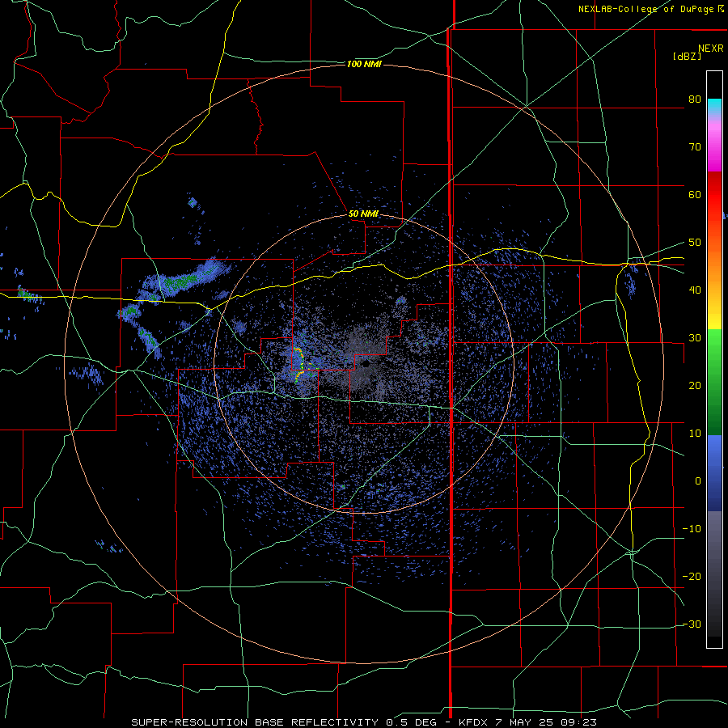Click the -10 value on dBZ scale
The image size is (728, 728).
[692, 529]
